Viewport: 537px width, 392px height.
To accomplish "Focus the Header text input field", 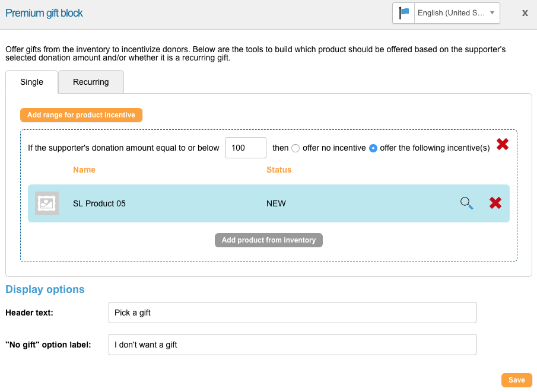I will pyautogui.click(x=292, y=313).
